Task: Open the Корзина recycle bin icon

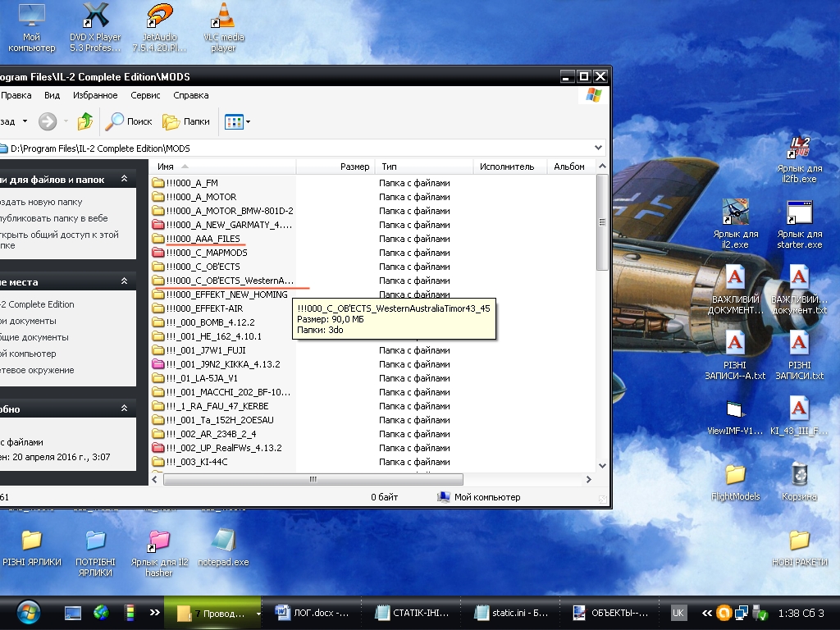Action: [799, 475]
